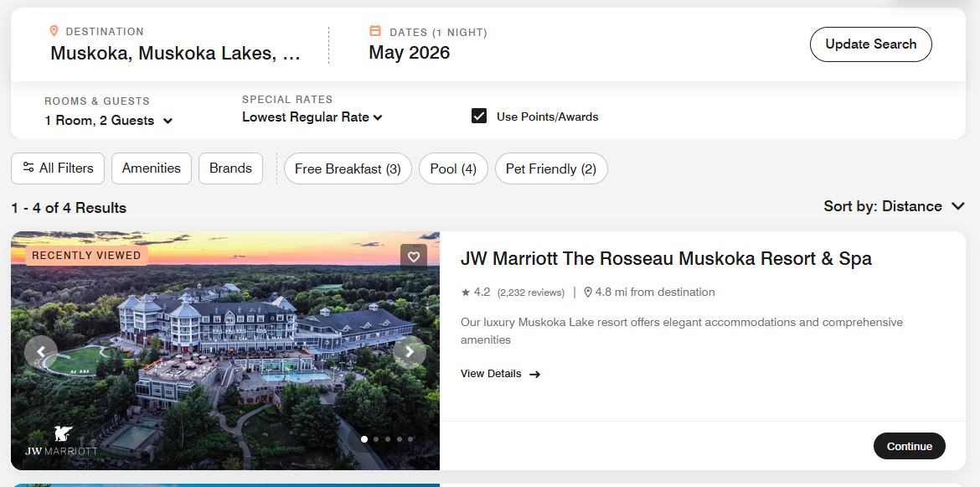The image size is (980, 487).
Task: Click the Destination field showing Muskoka
Action: (x=175, y=54)
